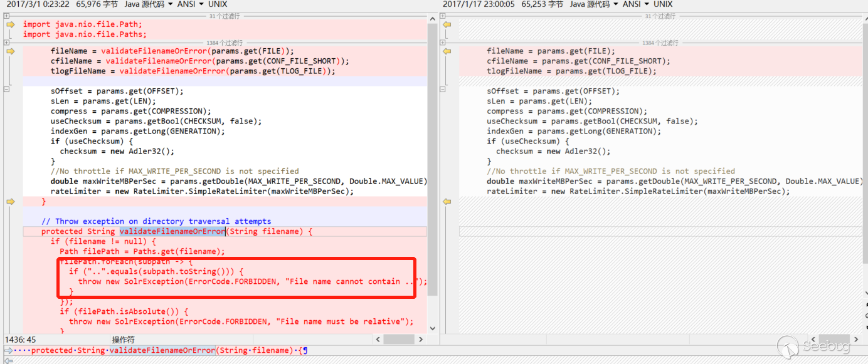Expand the 1384 filtered lines in right pane
Screen dimensions: 868x364
443,43
